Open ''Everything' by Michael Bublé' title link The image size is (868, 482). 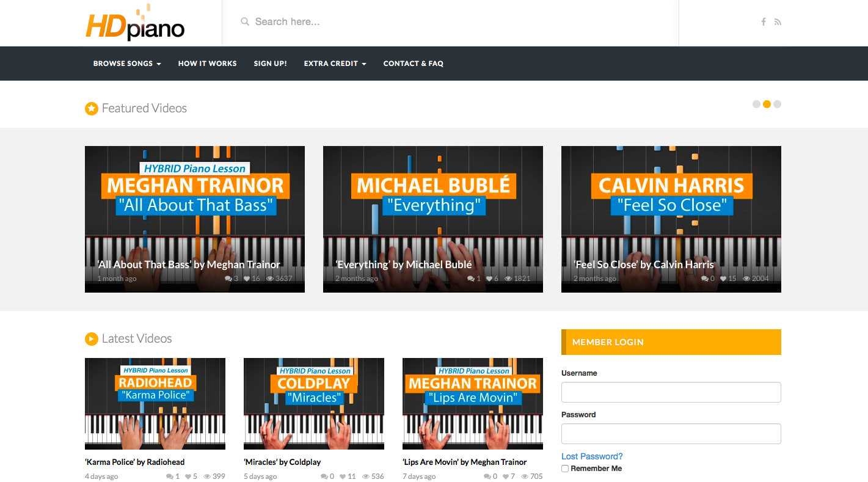tap(404, 265)
